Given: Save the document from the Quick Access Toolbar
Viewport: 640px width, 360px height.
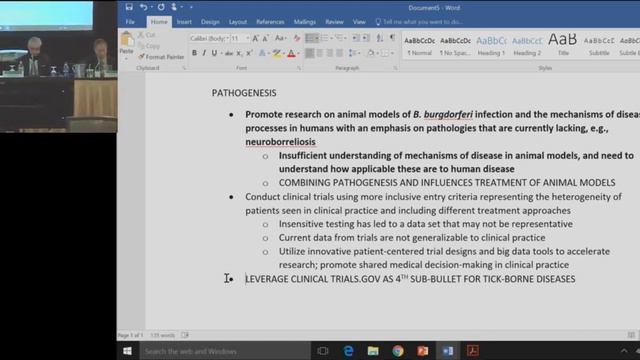Looking at the screenshot, I should (129, 7).
